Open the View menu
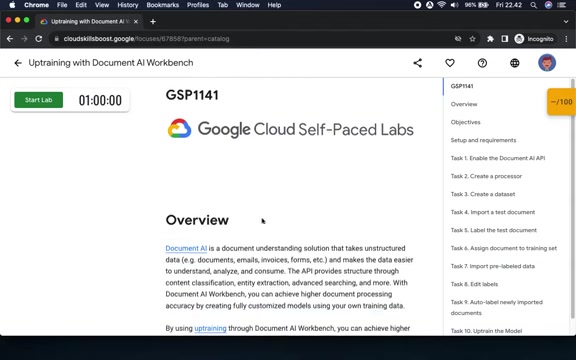Screen dimensions: 576x360 pos(102,5)
